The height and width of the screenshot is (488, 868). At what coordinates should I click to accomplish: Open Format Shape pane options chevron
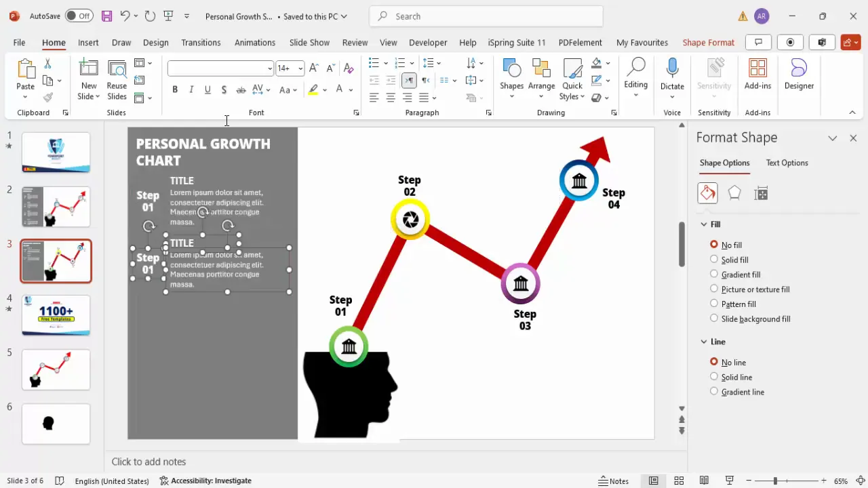[x=832, y=138]
